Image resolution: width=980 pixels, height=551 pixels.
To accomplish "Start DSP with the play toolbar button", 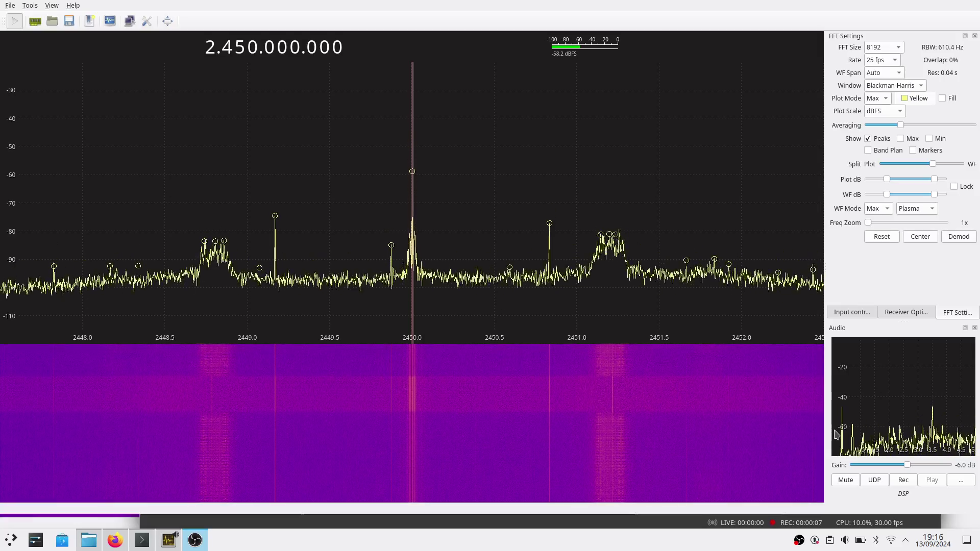I will pos(15,21).
